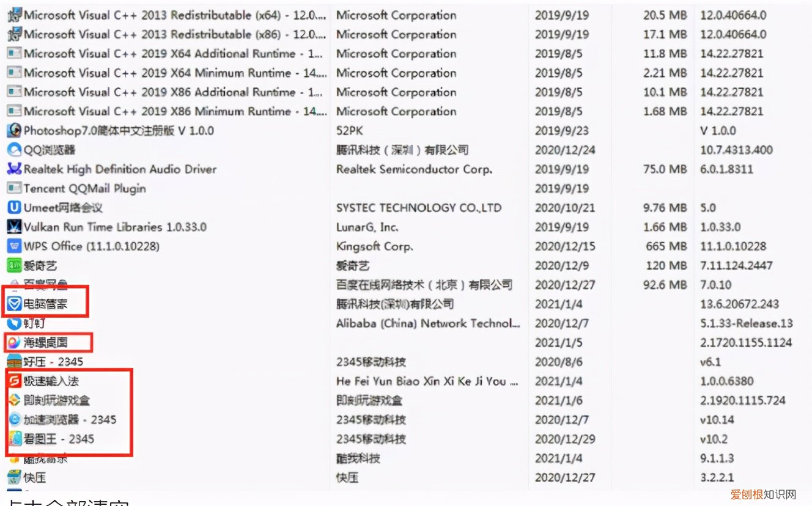
Task: Select the WPS Office icon
Action: [13, 246]
